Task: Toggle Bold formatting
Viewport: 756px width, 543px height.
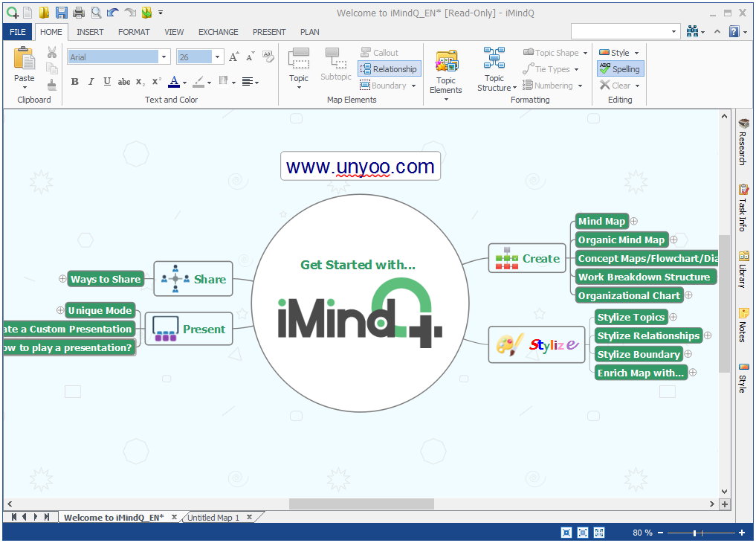Action: pyautogui.click(x=75, y=82)
